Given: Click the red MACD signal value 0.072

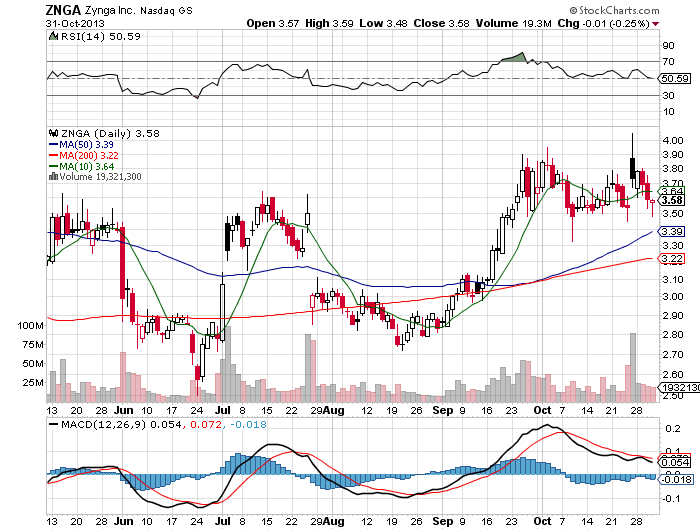Looking at the screenshot, I should tap(206, 424).
